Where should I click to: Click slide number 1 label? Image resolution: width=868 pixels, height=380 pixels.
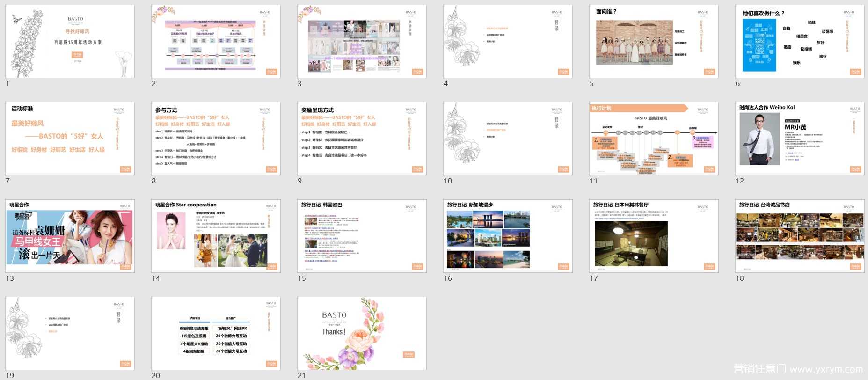tap(7, 84)
